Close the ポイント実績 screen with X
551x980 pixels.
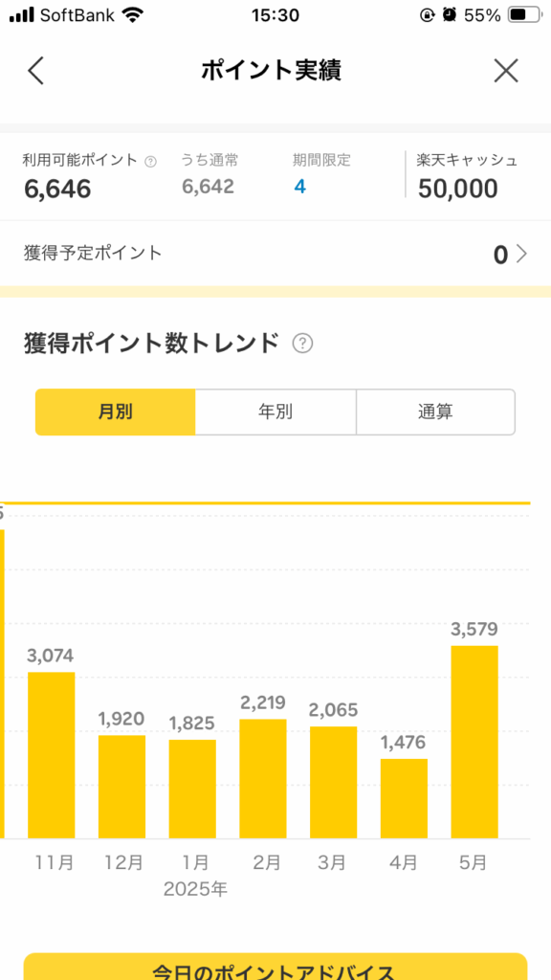[x=506, y=71]
